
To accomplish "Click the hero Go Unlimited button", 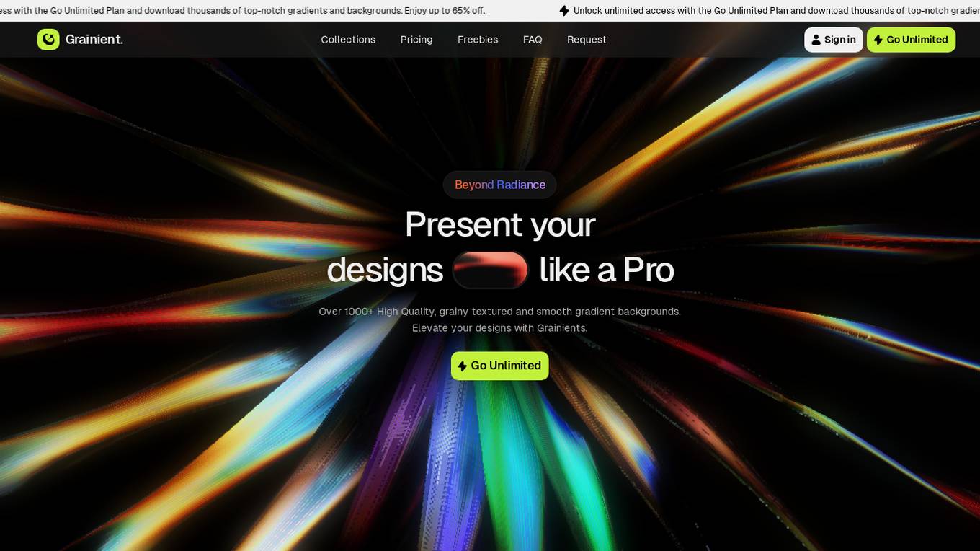I will click(500, 366).
